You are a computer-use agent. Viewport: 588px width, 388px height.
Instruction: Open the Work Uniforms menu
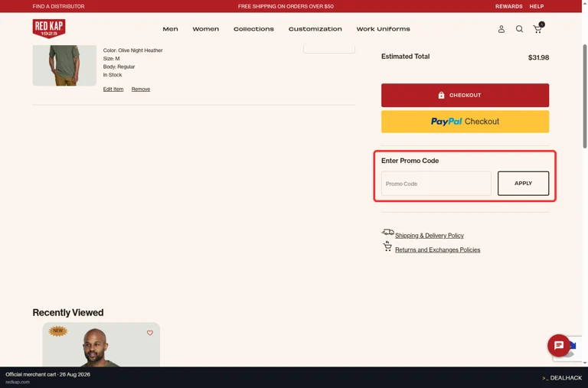coord(383,29)
